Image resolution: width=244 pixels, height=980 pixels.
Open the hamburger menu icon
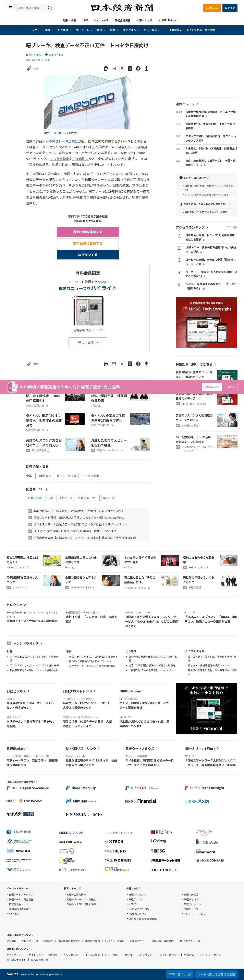coord(10,8)
